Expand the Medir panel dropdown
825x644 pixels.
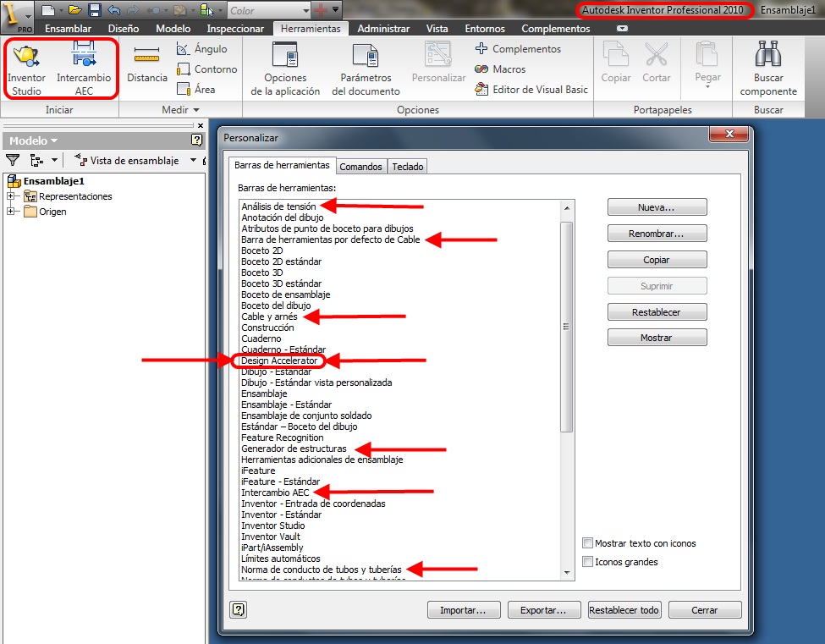point(196,110)
